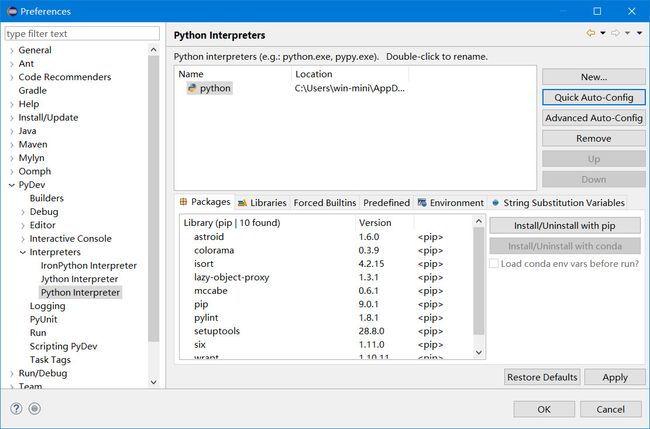Switch to the Libraries tab
This screenshot has height=429, width=650.
[262, 203]
